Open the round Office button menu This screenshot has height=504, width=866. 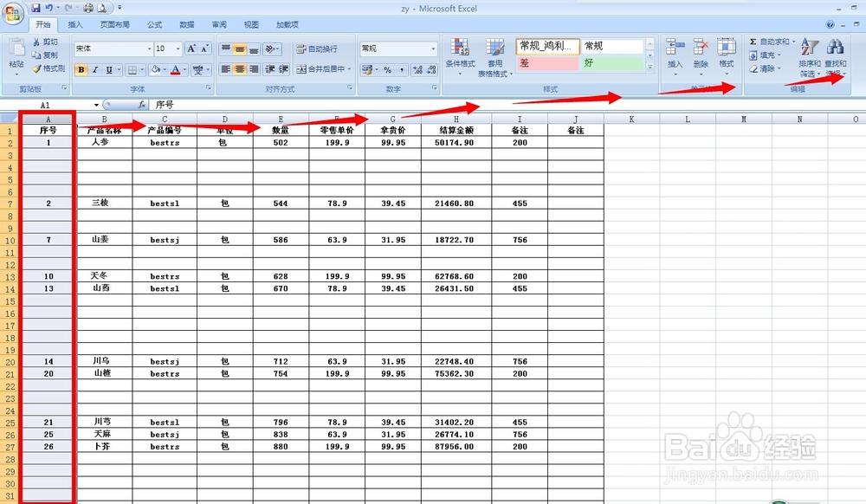pyautogui.click(x=12, y=13)
